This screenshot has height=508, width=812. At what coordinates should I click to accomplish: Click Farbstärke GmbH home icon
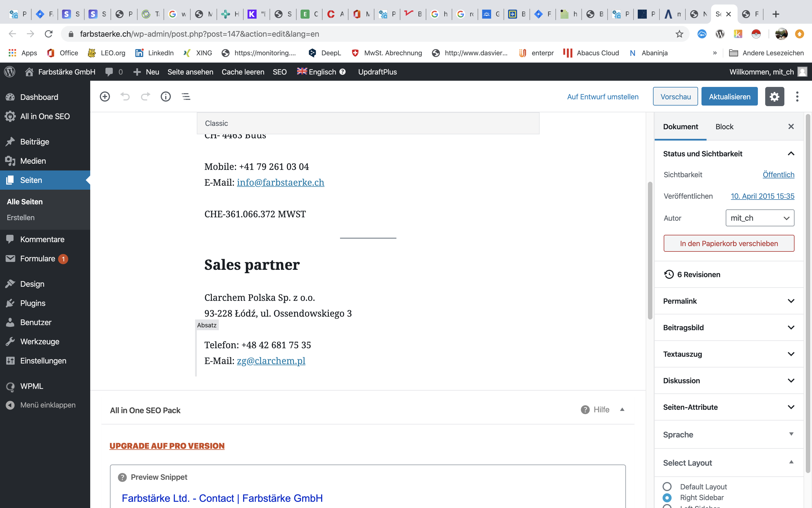point(29,72)
